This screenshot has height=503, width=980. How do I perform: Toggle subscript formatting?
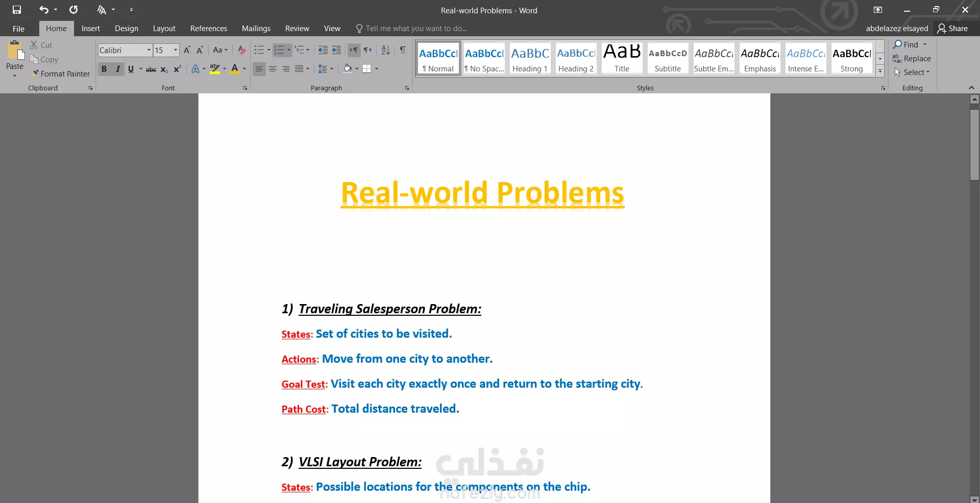coord(164,69)
